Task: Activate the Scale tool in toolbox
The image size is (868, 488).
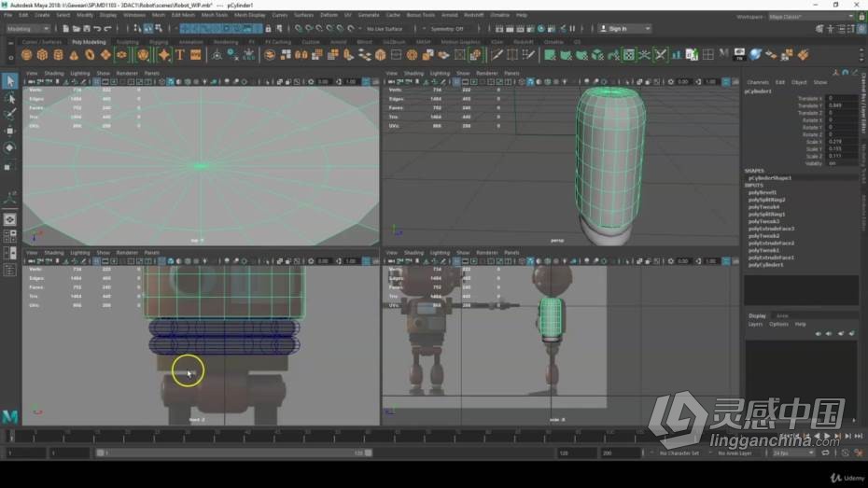Action: pos(10,166)
